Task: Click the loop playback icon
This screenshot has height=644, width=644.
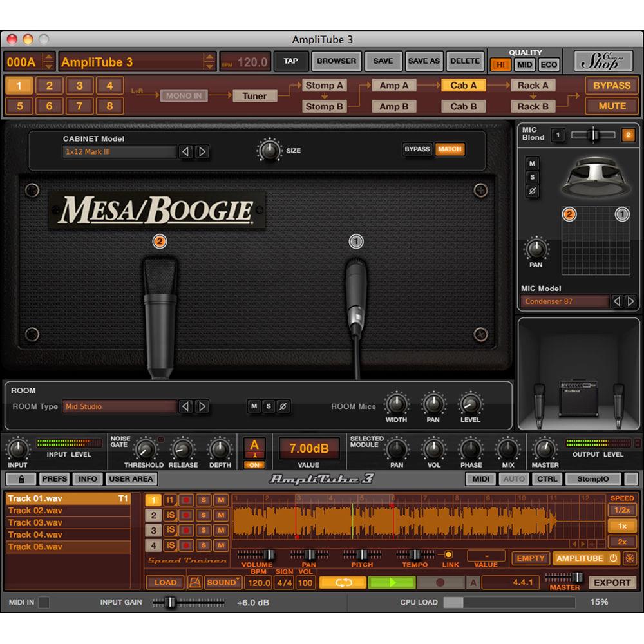Action: (343, 582)
